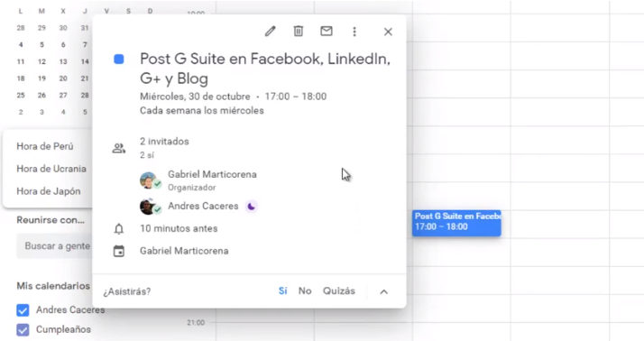The height and width of the screenshot is (341, 644).
Task: Click the guests people icon
Action: point(119,148)
